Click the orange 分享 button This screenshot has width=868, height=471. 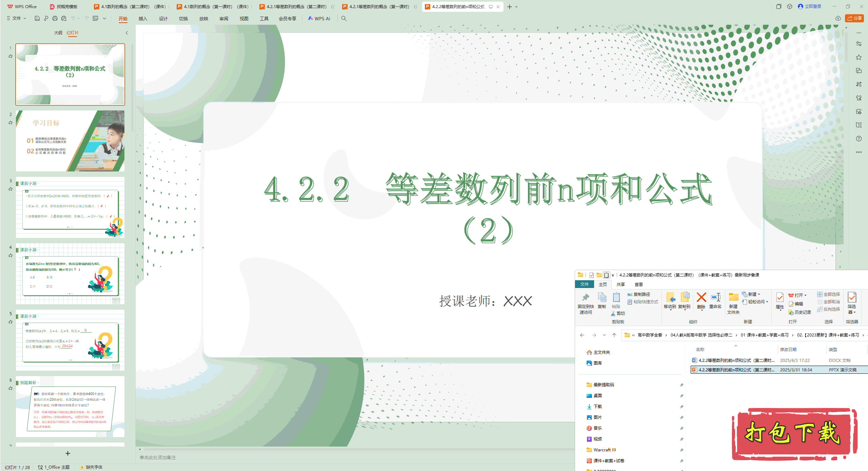854,18
